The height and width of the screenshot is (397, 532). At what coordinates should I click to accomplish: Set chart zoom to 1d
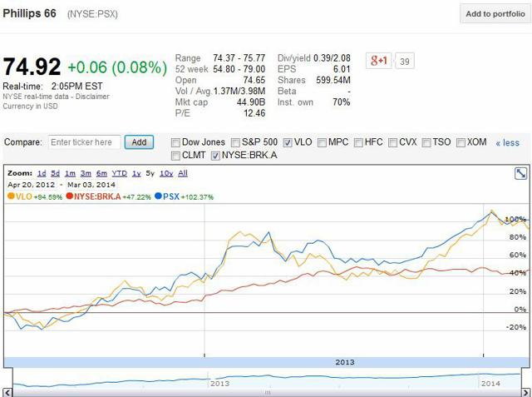[x=42, y=173]
